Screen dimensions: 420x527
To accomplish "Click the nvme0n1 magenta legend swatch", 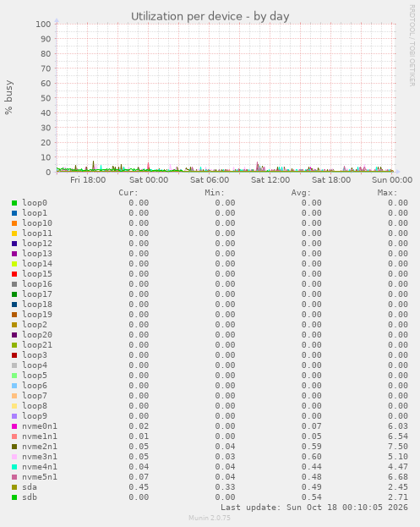I will tap(14, 426).
